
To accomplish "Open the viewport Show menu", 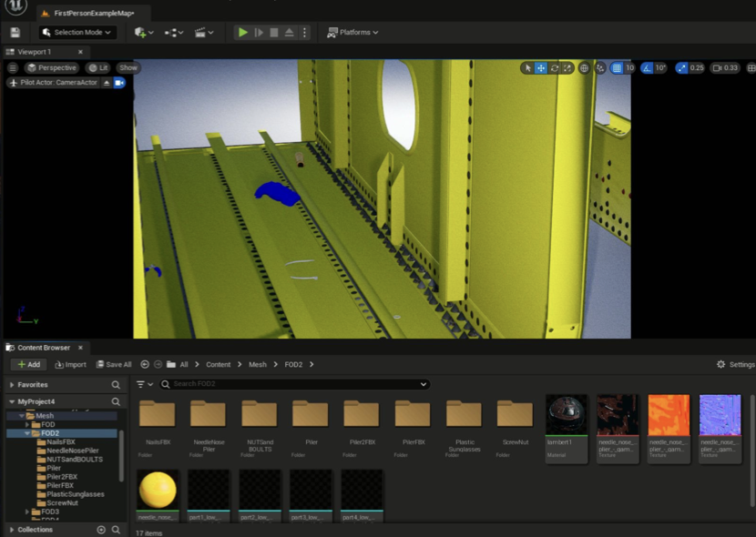I will point(128,68).
